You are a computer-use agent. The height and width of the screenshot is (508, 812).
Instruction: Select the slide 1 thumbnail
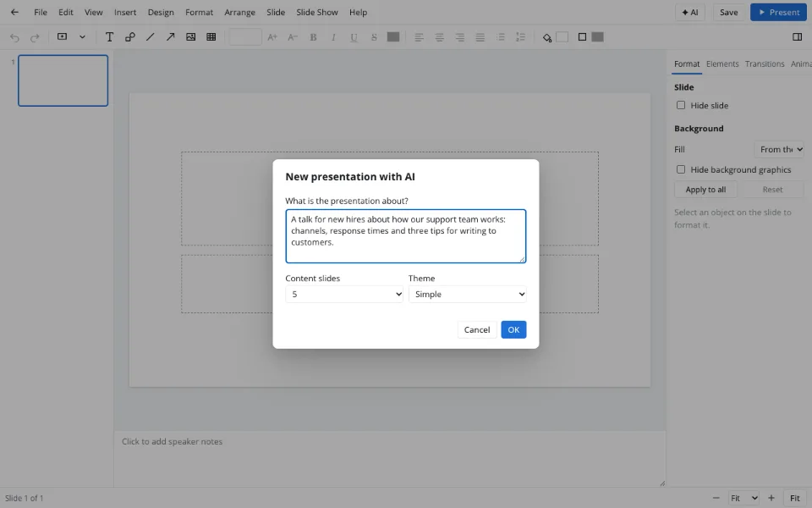pyautogui.click(x=63, y=80)
